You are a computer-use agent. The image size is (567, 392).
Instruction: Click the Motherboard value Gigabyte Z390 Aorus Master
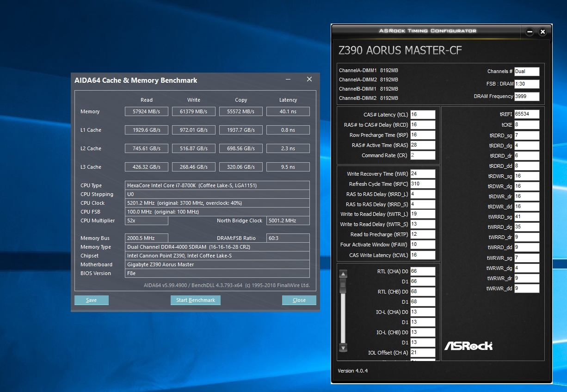pos(217,264)
